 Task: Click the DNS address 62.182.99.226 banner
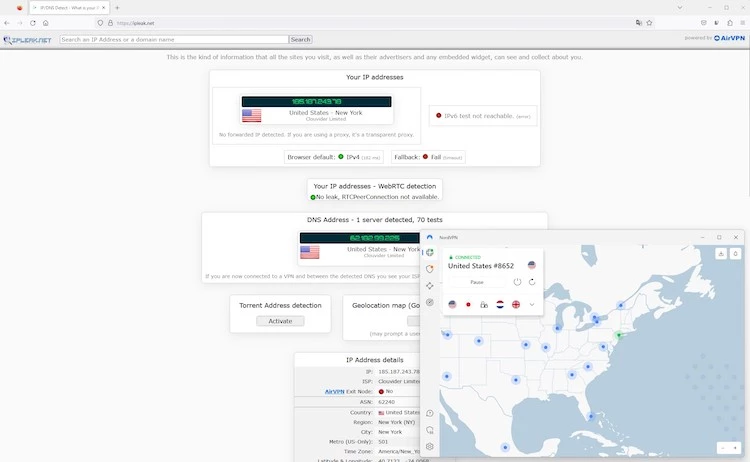tap(359, 238)
